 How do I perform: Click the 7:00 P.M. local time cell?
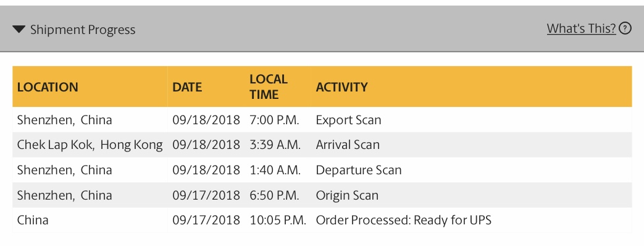pos(274,120)
